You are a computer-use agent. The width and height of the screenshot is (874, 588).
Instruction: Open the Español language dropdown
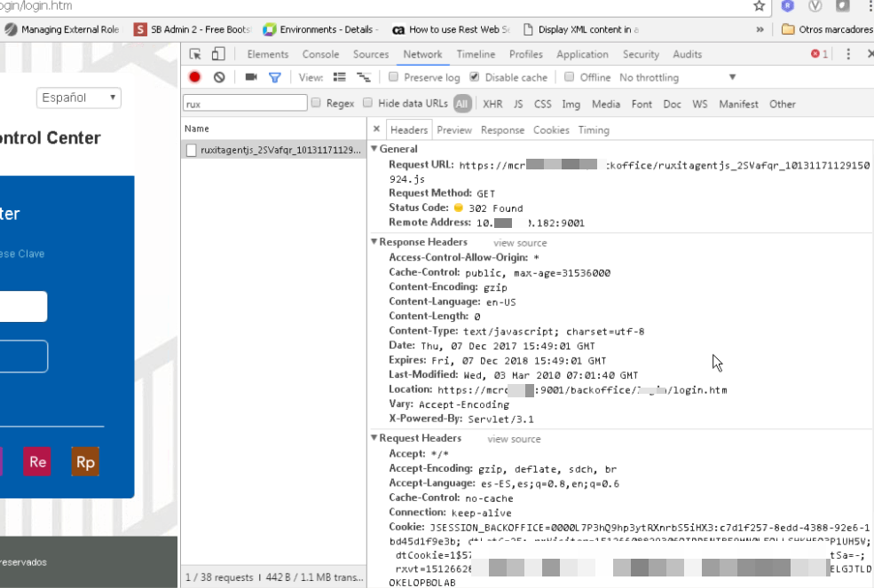(79, 98)
